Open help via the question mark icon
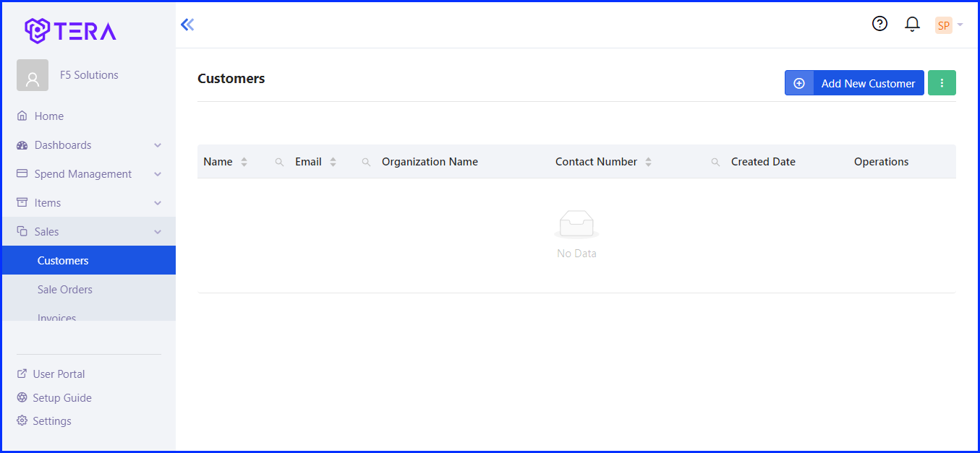 tap(879, 24)
